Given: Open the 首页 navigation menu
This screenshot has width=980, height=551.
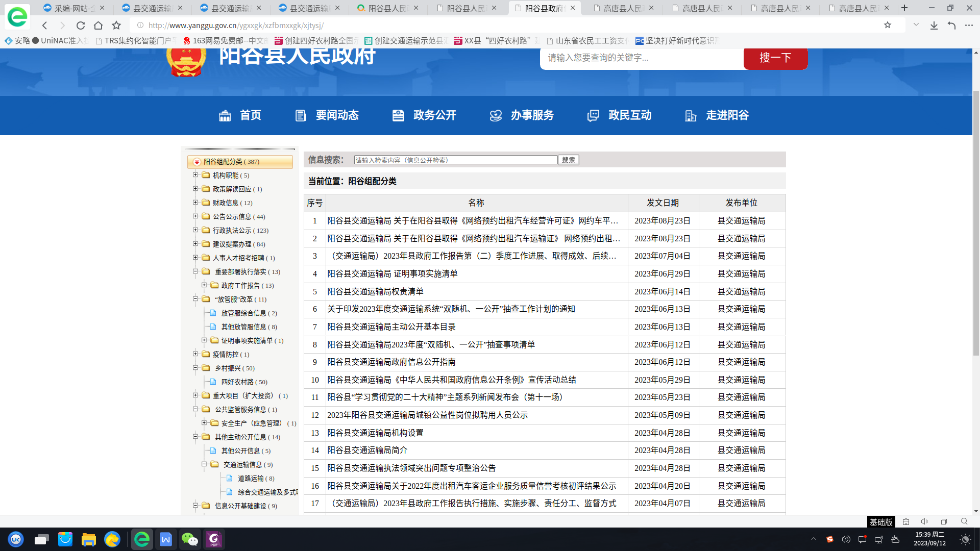Looking at the screenshot, I should 240,115.
